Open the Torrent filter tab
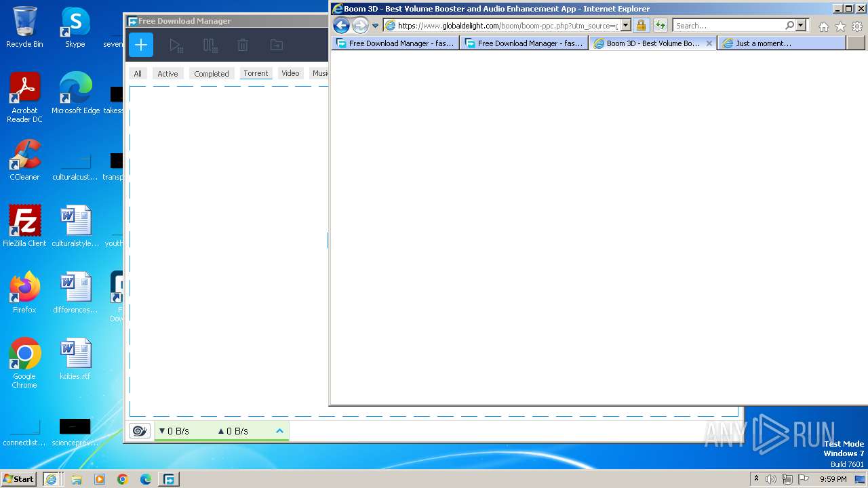The height and width of the screenshot is (488, 868). 256,73
